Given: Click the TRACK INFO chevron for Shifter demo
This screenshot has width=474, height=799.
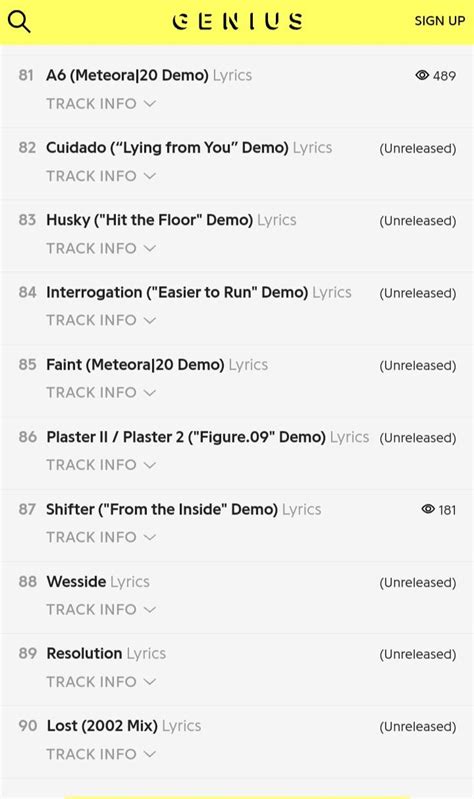Looking at the screenshot, I should click(x=150, y=538).
